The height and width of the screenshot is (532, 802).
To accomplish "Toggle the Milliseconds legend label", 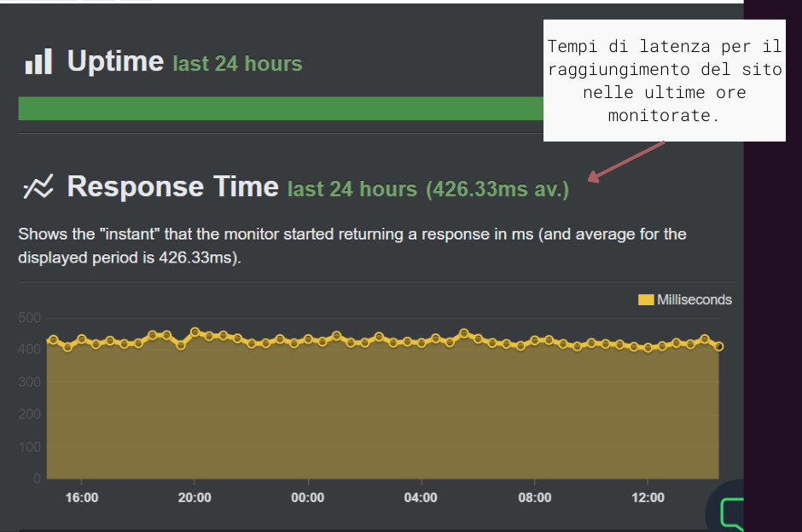I will click(x=694, y=299).
